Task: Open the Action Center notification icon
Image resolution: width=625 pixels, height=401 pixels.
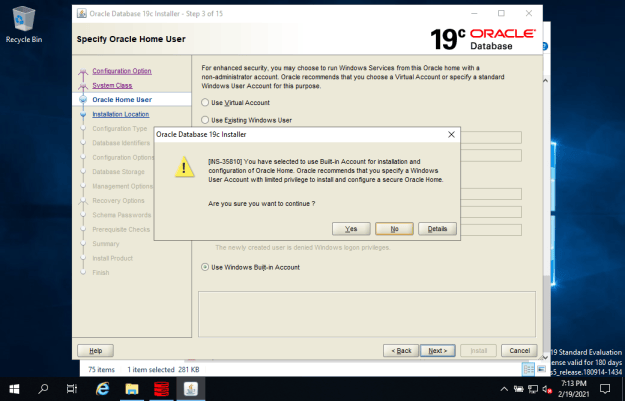Action: click(605, 389)
